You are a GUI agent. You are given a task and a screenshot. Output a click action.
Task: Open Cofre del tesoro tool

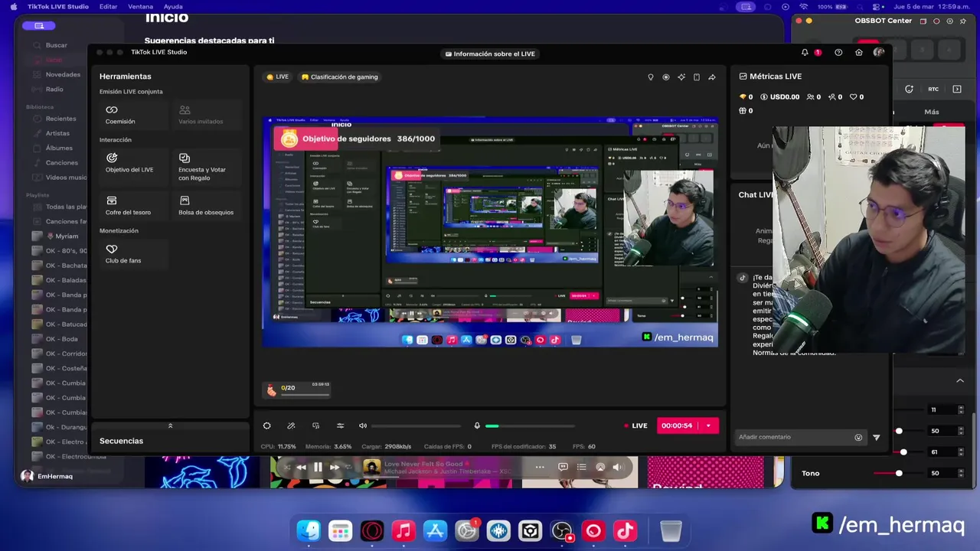132,205
